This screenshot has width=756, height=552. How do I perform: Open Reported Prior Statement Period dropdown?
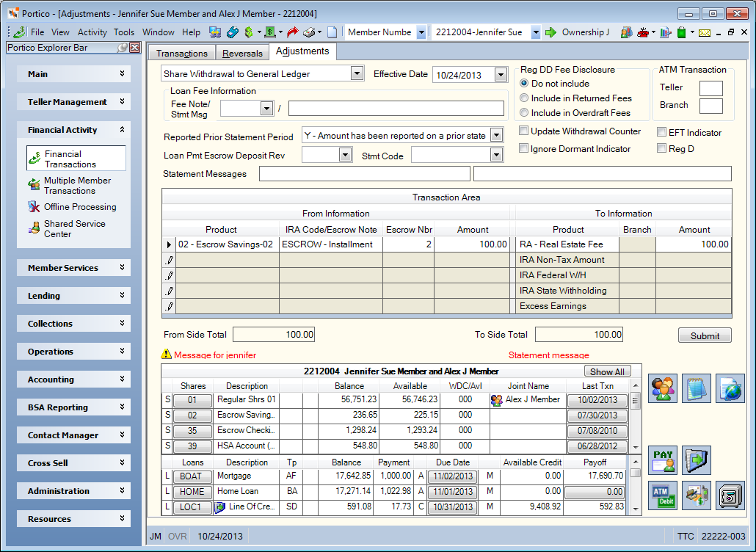pyautogui.click(x=496, y=136)
